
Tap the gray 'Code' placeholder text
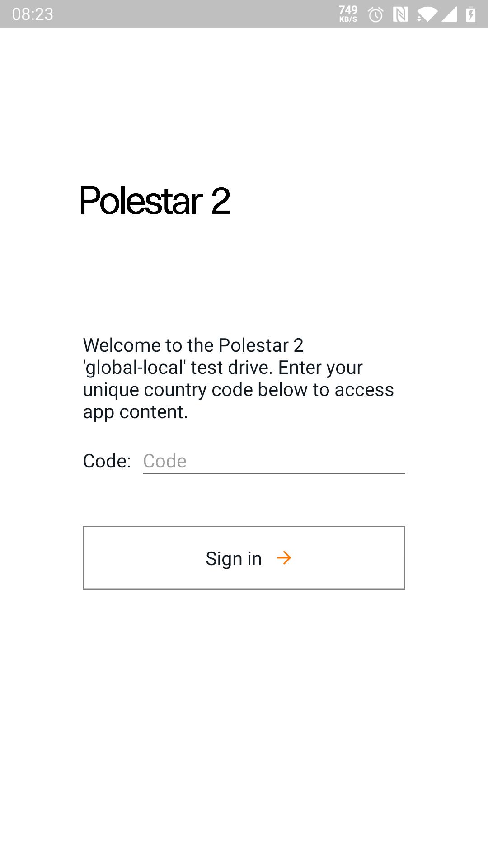(165, 461)
